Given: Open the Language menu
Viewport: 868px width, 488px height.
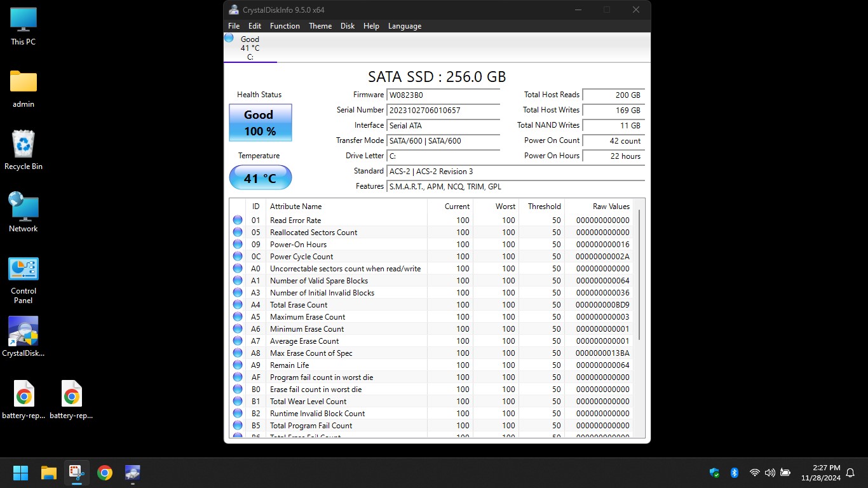Looking at the screenshot, I should [x=405, y=26].
